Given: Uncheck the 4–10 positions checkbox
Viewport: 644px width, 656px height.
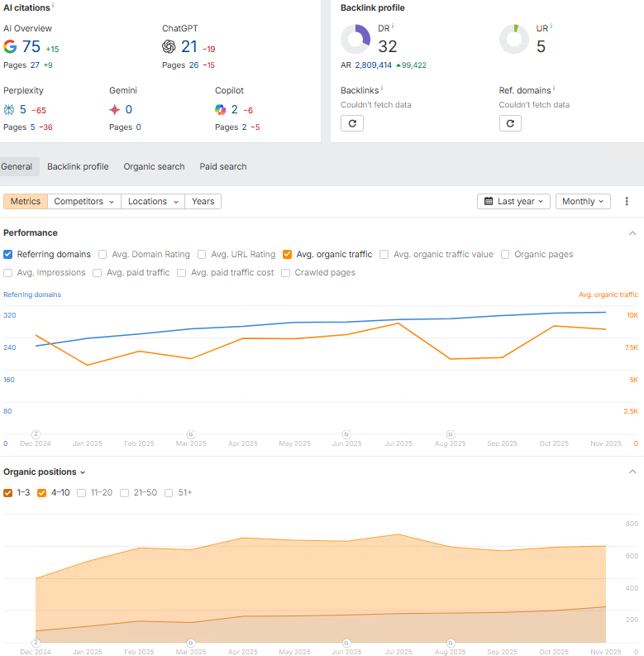Looking at the screenshot, I should pos(41,493).
